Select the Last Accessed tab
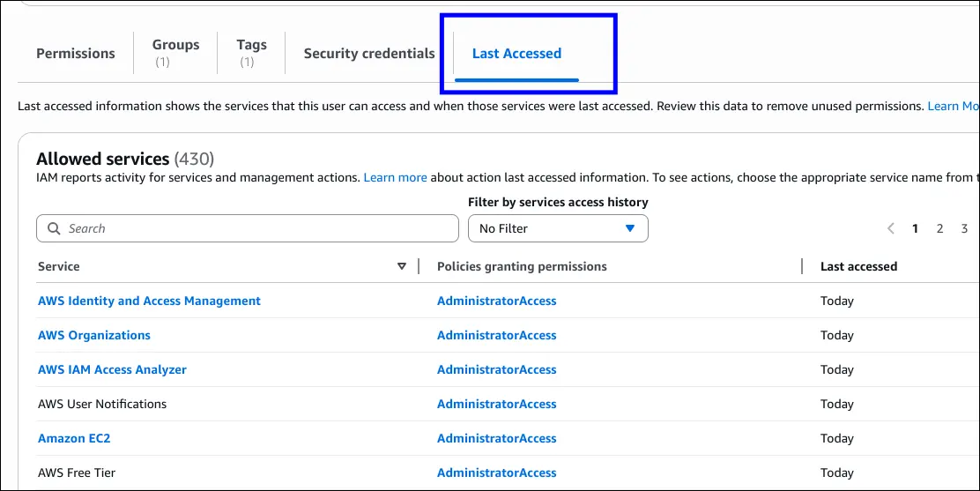Viewport: 980px width, 491px height. [516, 53]
